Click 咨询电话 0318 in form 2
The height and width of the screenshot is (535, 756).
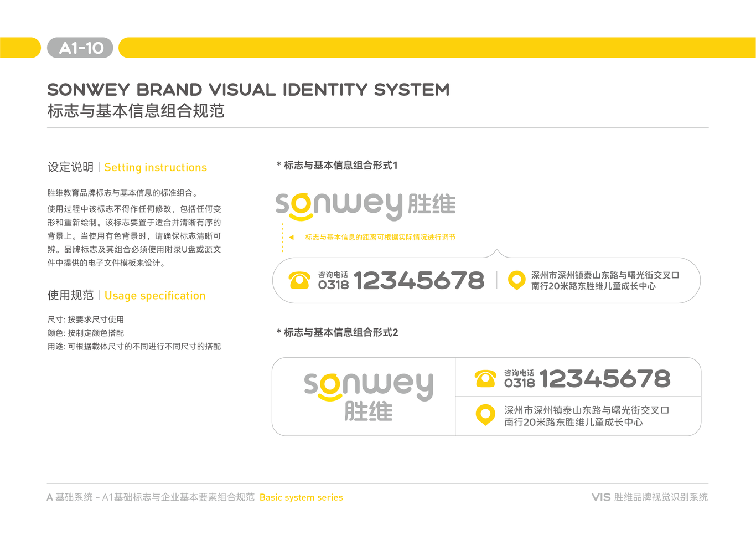[519, 379]
